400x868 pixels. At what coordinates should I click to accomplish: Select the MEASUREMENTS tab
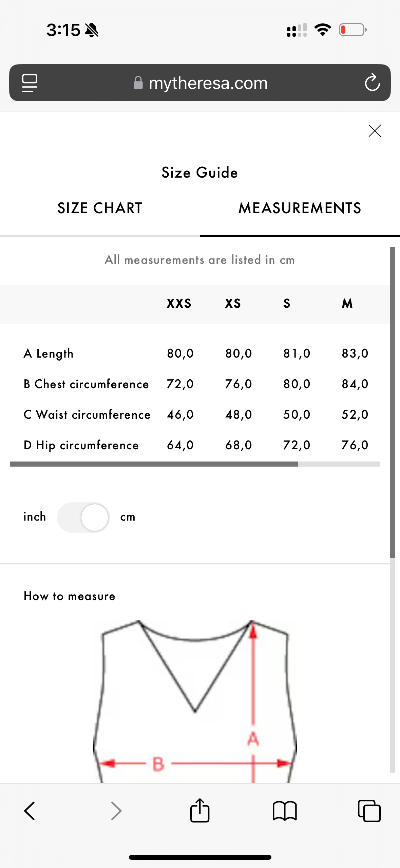coord(300,208)
